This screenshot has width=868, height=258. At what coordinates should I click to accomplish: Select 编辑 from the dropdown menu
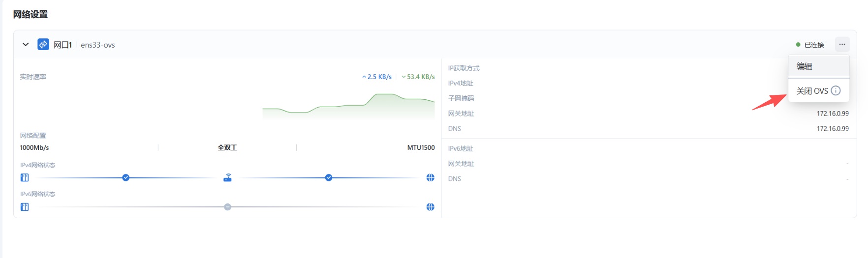point(805,66)
